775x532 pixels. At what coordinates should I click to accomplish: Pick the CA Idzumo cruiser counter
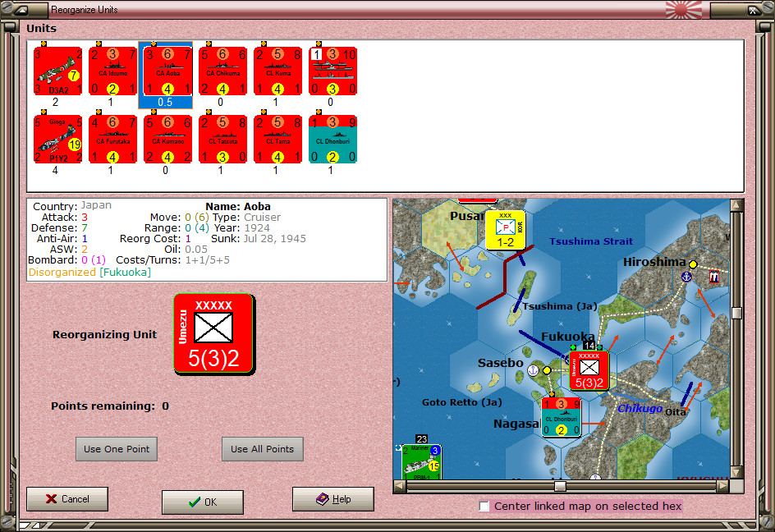(x=112, y=71)
